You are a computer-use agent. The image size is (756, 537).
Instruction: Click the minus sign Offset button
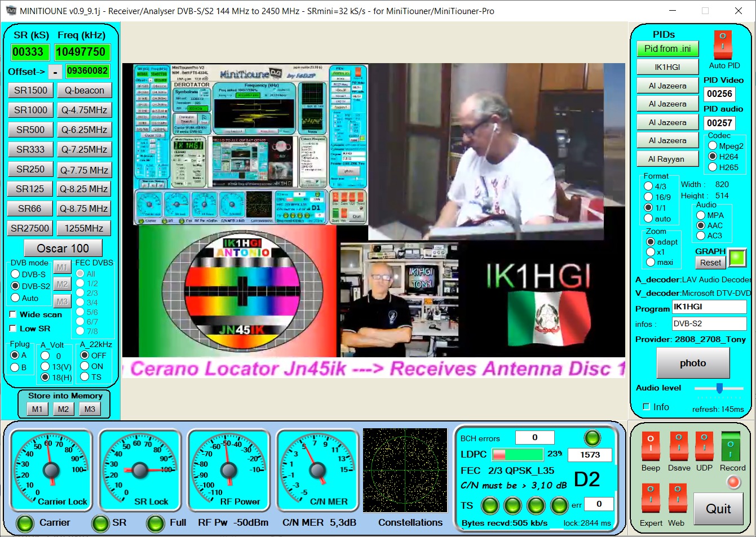55,72
